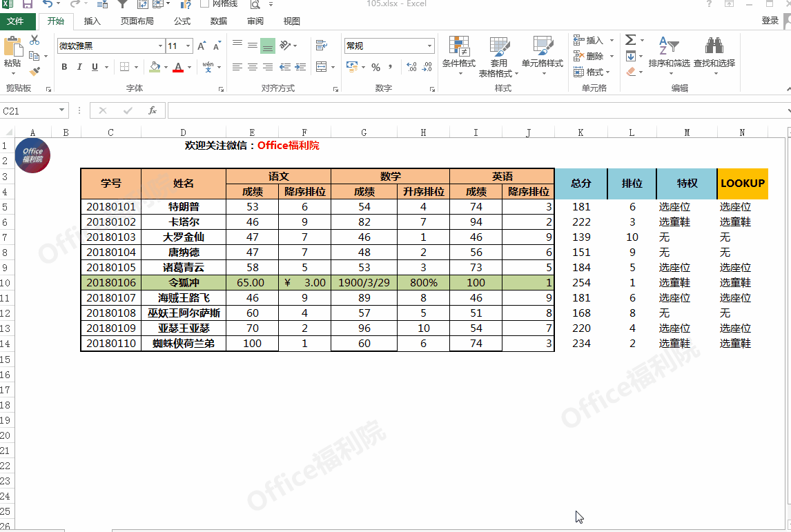Click the Wrap Text icon
This screenshot has height=532, width=791.
tap(322, 46)
